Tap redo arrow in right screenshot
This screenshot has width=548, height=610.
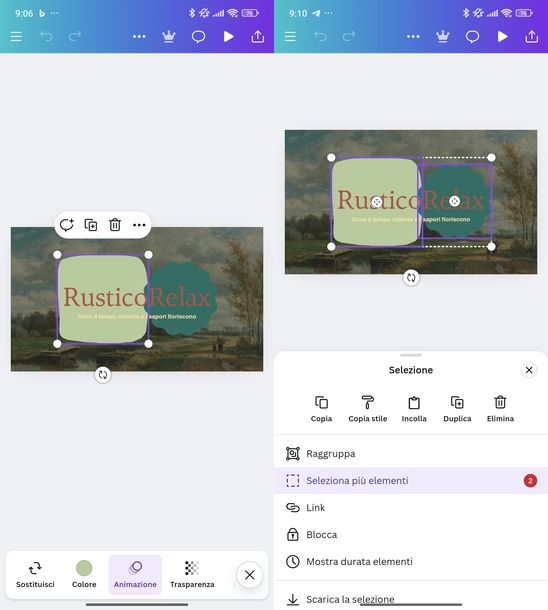pos(348,36)
